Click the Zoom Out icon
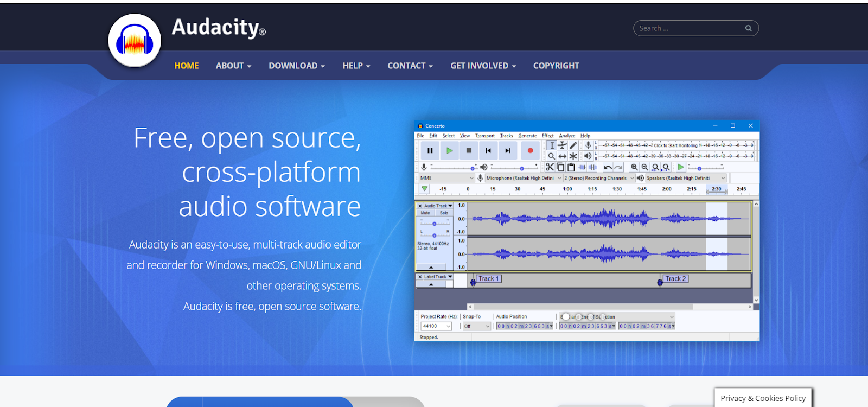 (x=644, y=167)
